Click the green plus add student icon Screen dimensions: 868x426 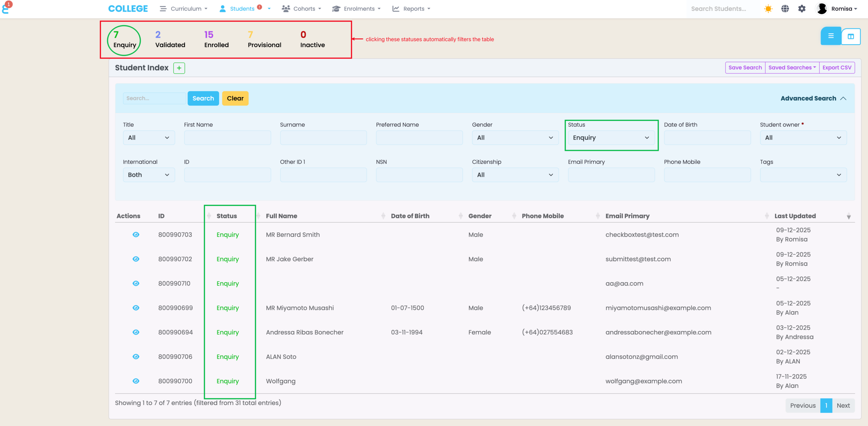tap(179, 68)
